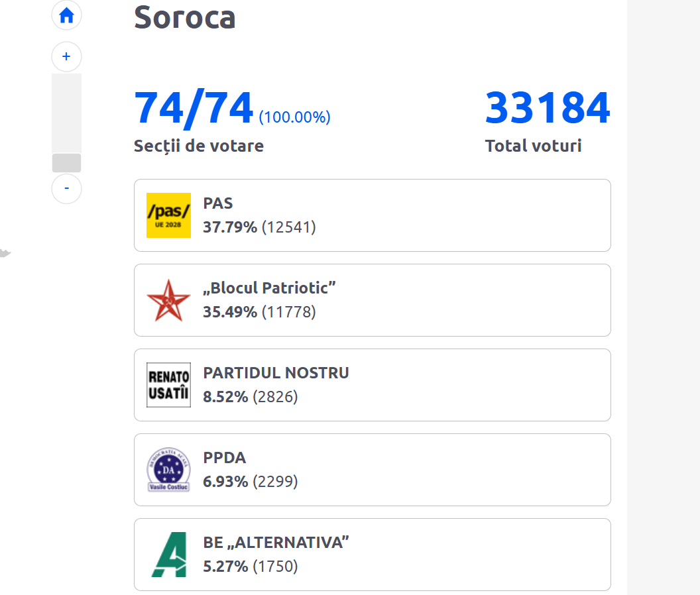Image resolution: width=700 pixels, height=595 pixels.
Task: Click the zoom out minus control
Action: click(x=66, y=189)
